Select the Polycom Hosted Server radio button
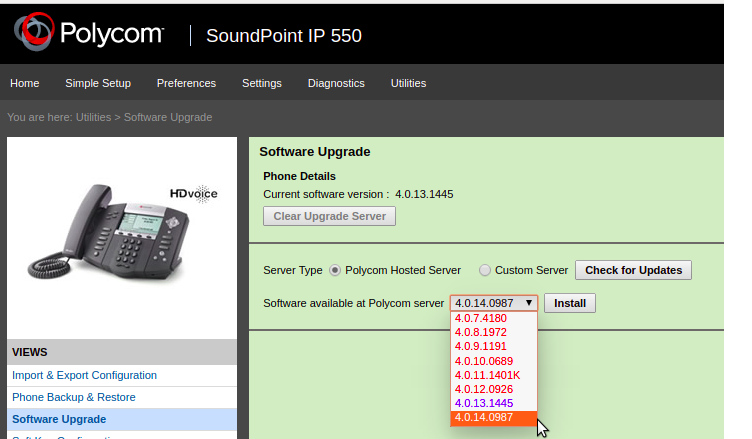Viewport: 752px width, 439px height. [335, 271]
